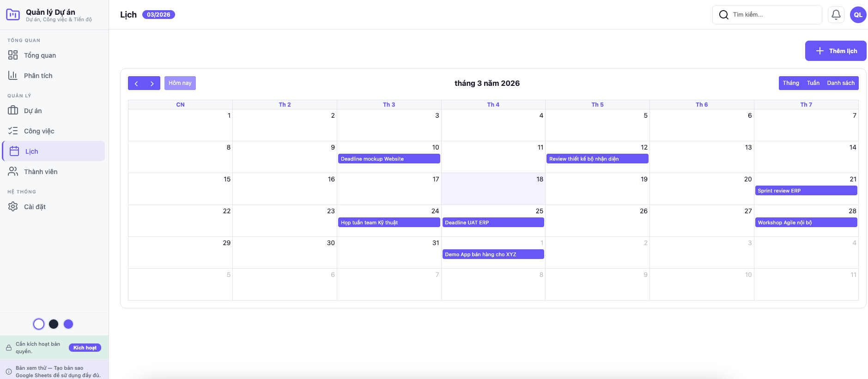The height and width of the screenshot is (379, 868).
Task: Switch calendar to Danh sách view
Action: point(841,83)
